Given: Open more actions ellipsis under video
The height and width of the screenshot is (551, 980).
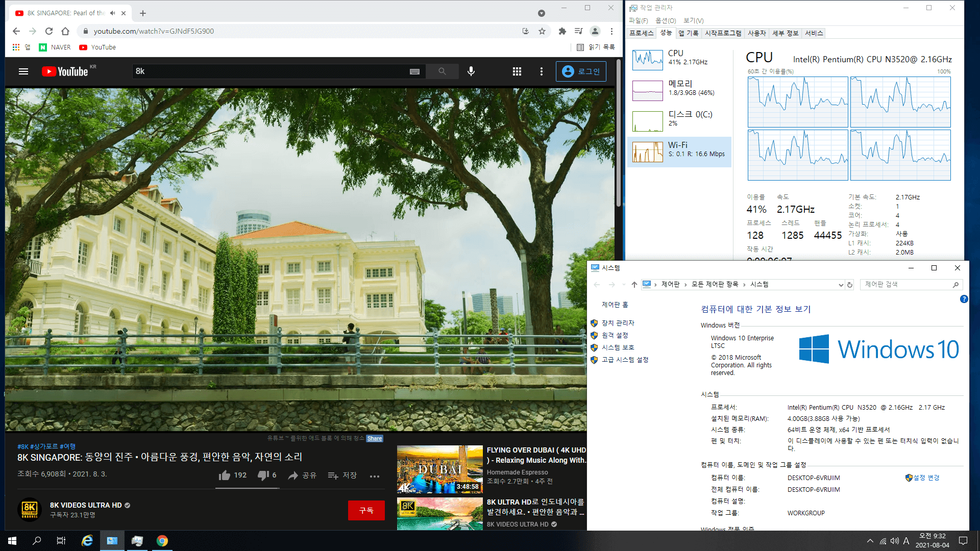Looking at the screenshot, I should coord(375,477).
